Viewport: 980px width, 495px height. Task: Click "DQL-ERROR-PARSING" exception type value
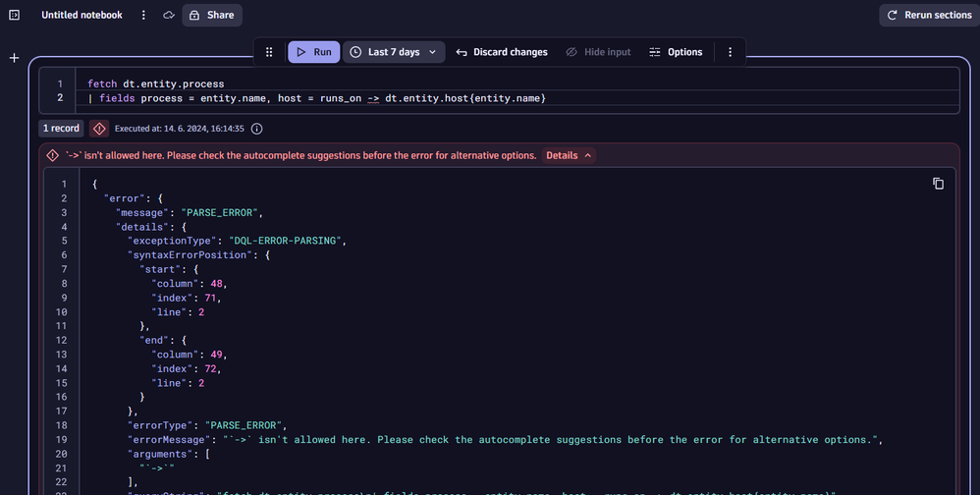point(285,241)
